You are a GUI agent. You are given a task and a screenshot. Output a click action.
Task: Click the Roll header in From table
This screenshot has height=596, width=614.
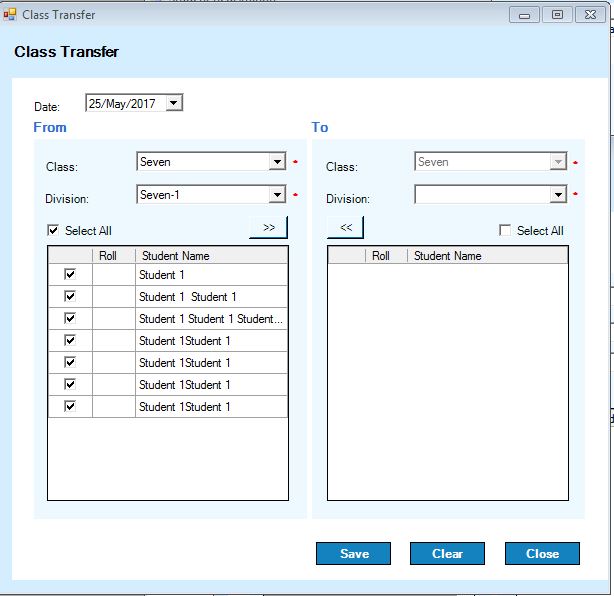pos(108,256)
